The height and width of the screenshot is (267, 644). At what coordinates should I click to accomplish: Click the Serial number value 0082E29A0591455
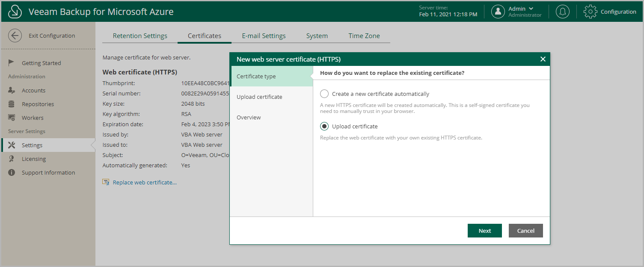(205, 93)
